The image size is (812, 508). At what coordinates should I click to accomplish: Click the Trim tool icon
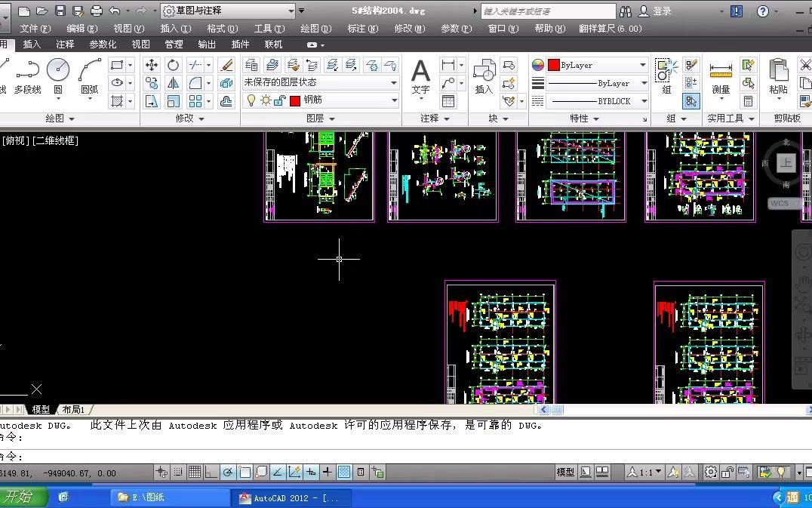tap(195, 65)
